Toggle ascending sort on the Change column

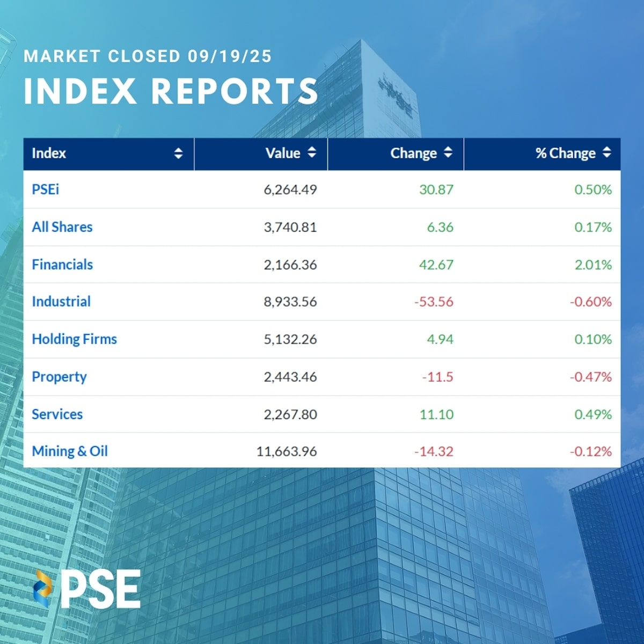coord(447,150)
